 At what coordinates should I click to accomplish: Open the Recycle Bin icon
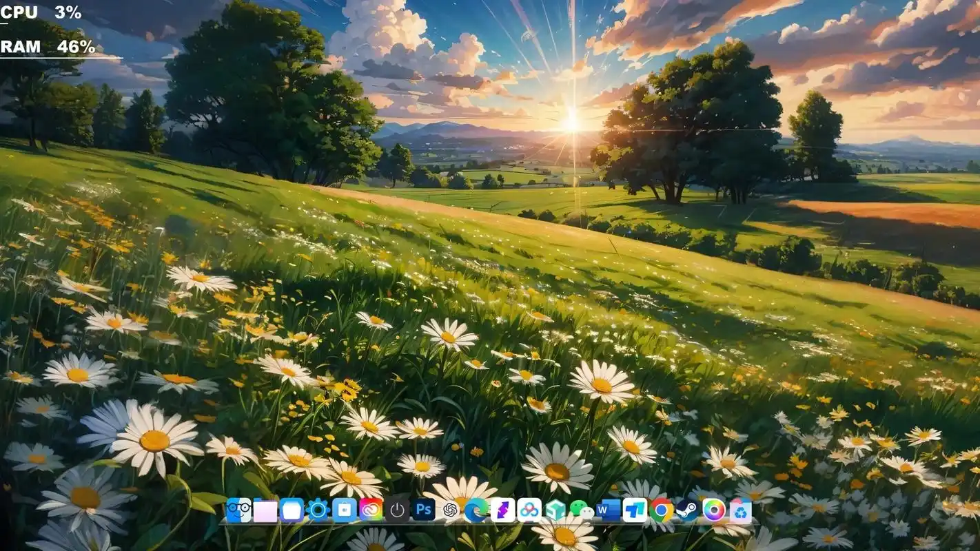740,510
